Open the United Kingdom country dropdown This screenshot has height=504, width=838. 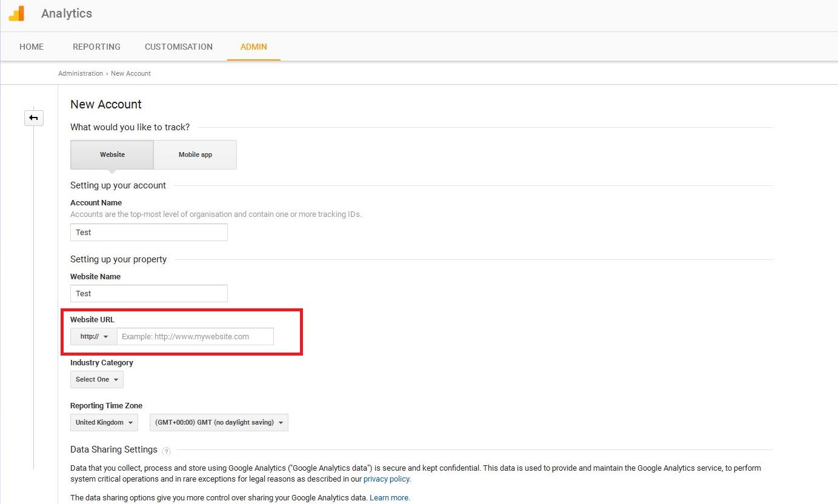click(x=104, y=422)
